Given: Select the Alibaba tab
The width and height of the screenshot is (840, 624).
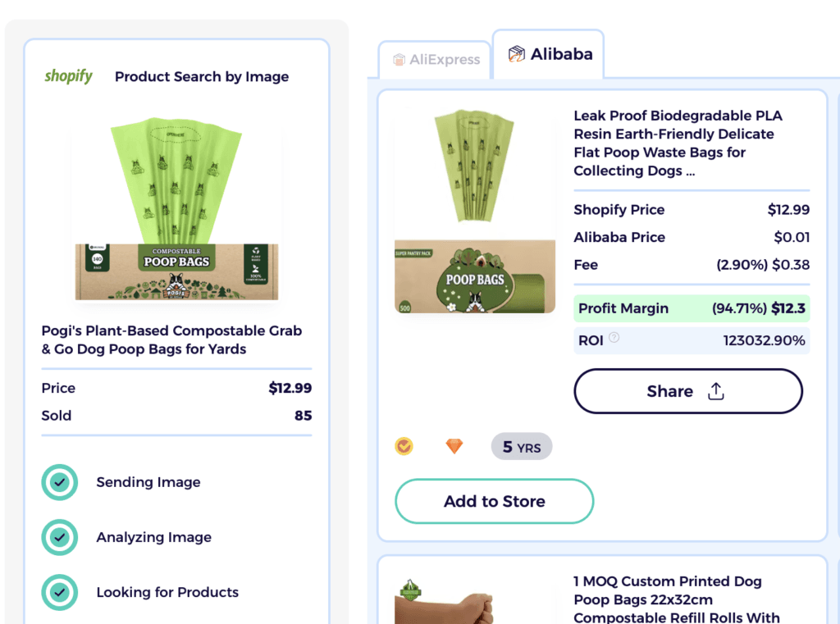Looking at the screenshot, I should (548, 53).
